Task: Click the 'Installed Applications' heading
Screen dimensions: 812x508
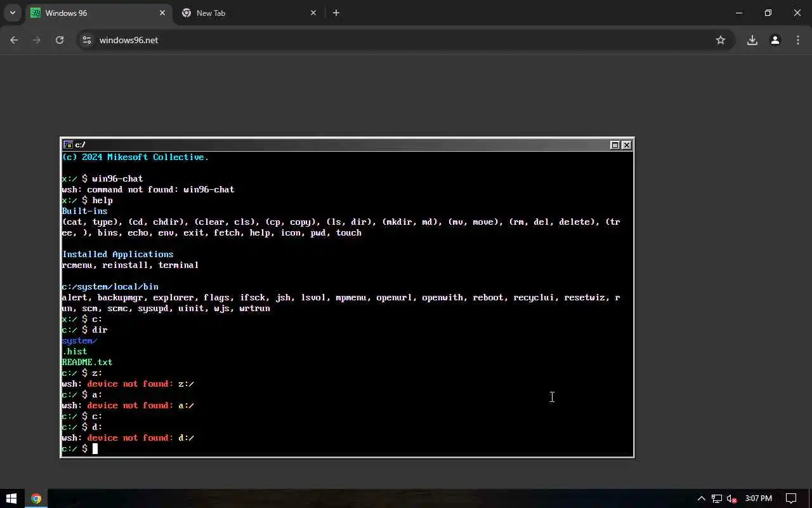Action: click(x=117, y=254)
